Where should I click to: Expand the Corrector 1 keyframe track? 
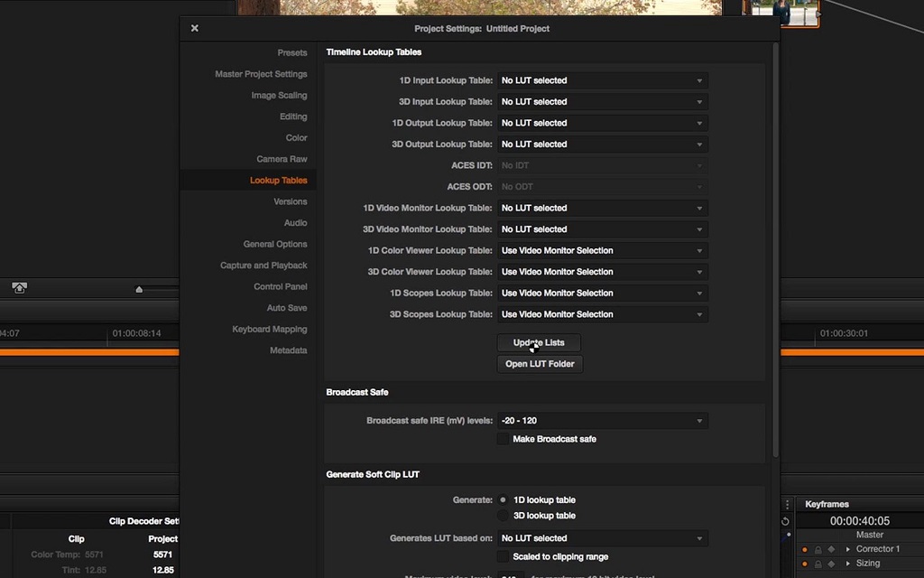[848, 549]
